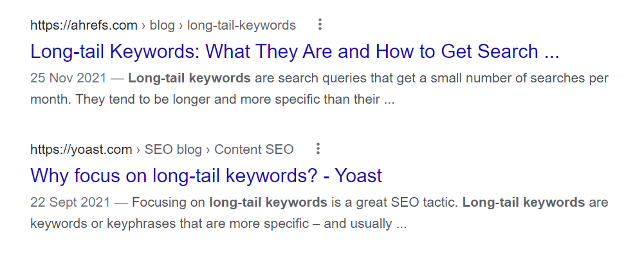This screenshot has height=255, width=644.
Task: Click the https://ahrefs.com URL text
Action: pyautogui.click(x=84, y=26)
